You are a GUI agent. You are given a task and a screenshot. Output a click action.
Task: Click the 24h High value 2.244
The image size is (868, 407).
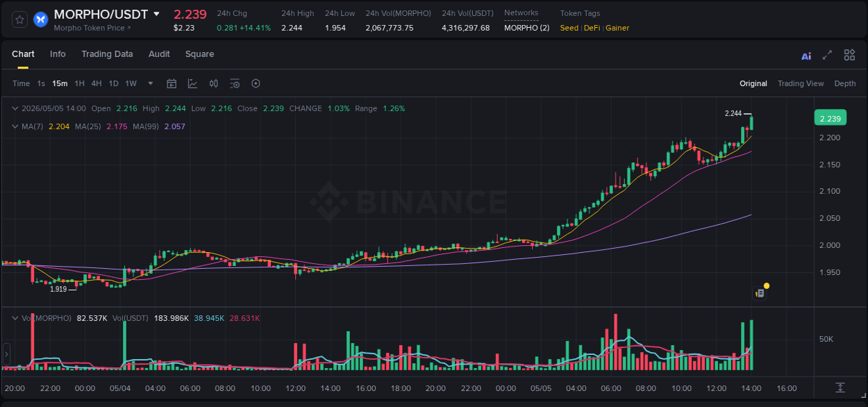292,28
